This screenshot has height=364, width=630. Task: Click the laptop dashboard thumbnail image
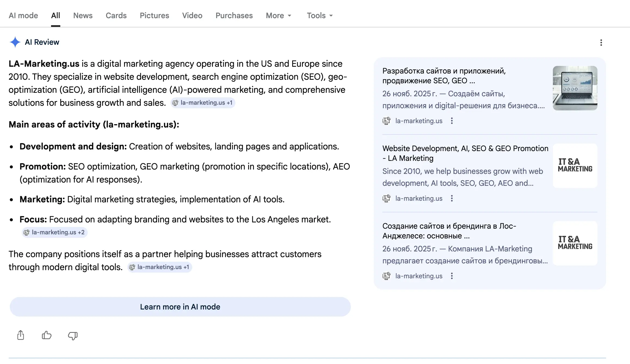(x=575, y=88)
